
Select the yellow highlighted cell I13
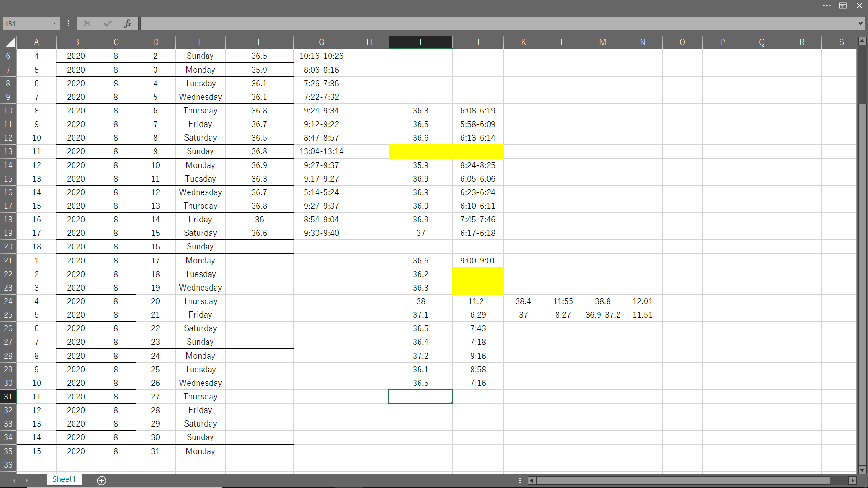420,151
